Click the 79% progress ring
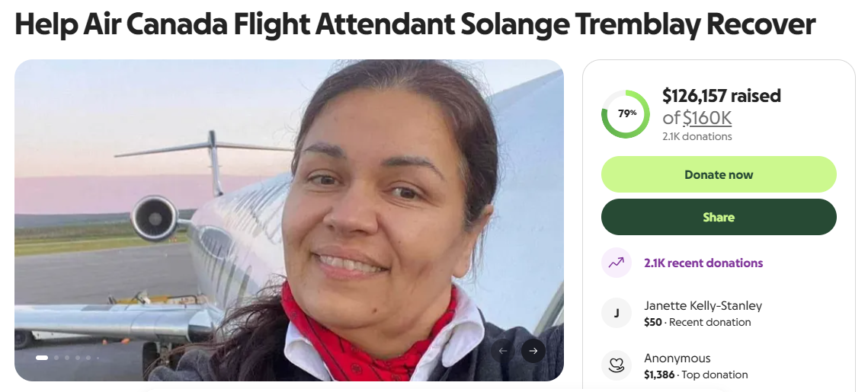 [x=626, y=114]
